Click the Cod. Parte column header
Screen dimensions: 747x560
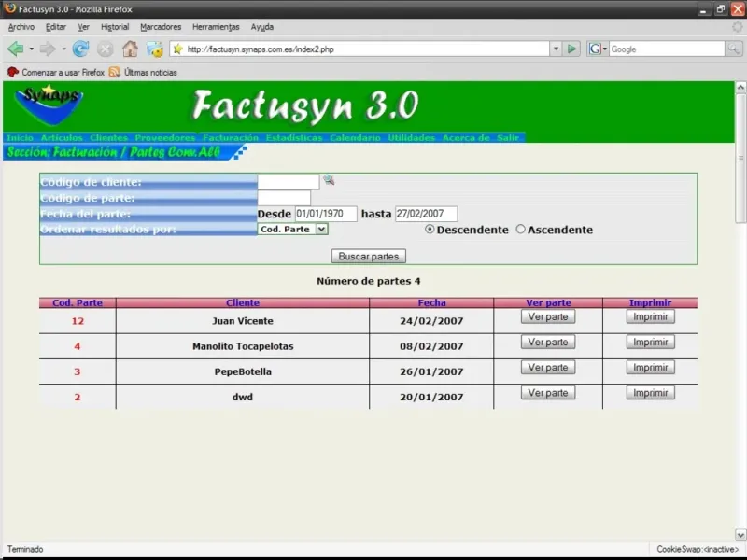(78, 302)
